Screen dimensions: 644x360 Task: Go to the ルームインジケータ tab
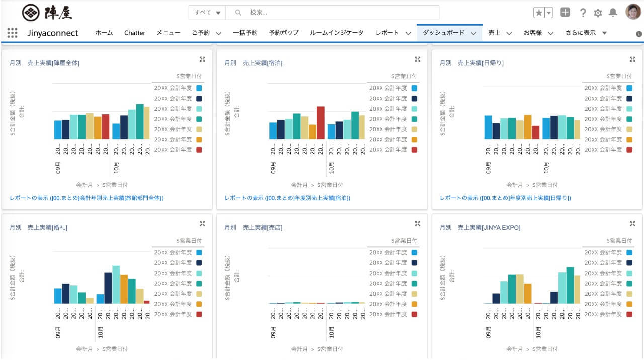(337, 33)
